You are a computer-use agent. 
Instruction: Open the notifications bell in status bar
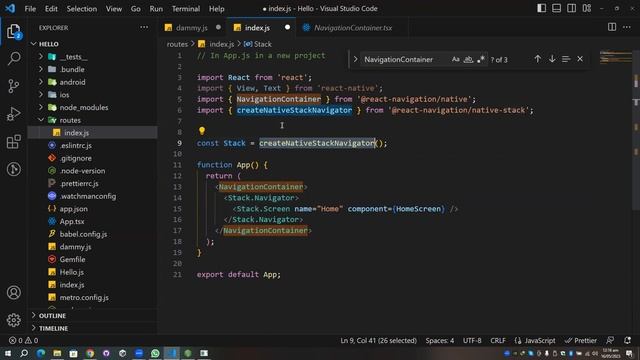(627, 340)
